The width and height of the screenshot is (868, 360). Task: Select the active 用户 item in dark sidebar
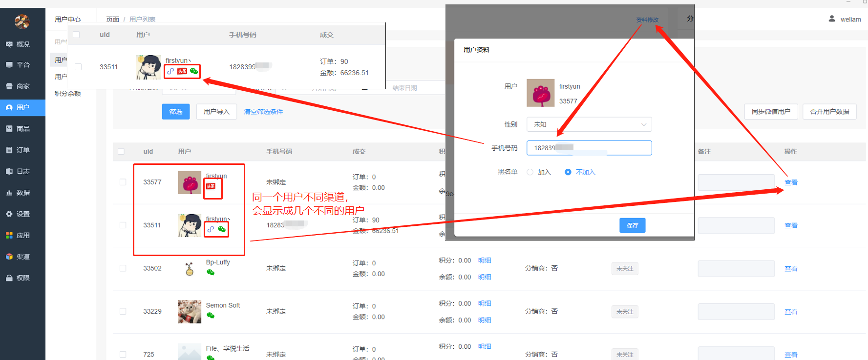pyautogui.click(x=22, y=107)
